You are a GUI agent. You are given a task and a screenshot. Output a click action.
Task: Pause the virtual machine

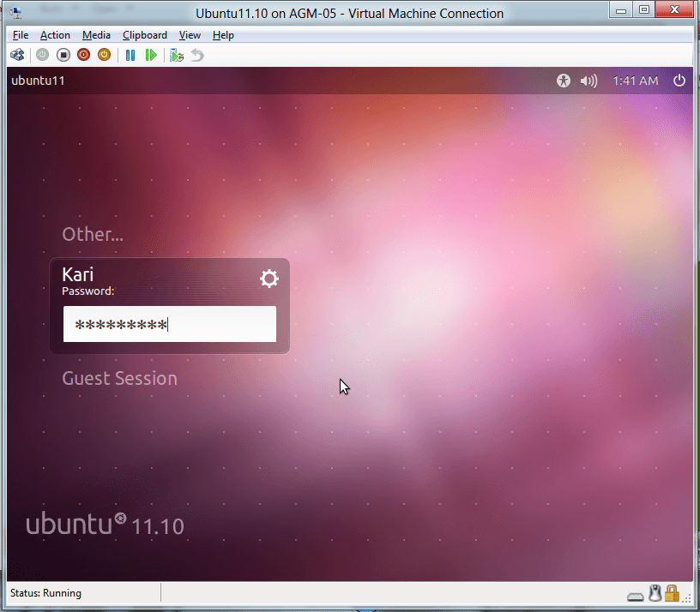[130, 56]
